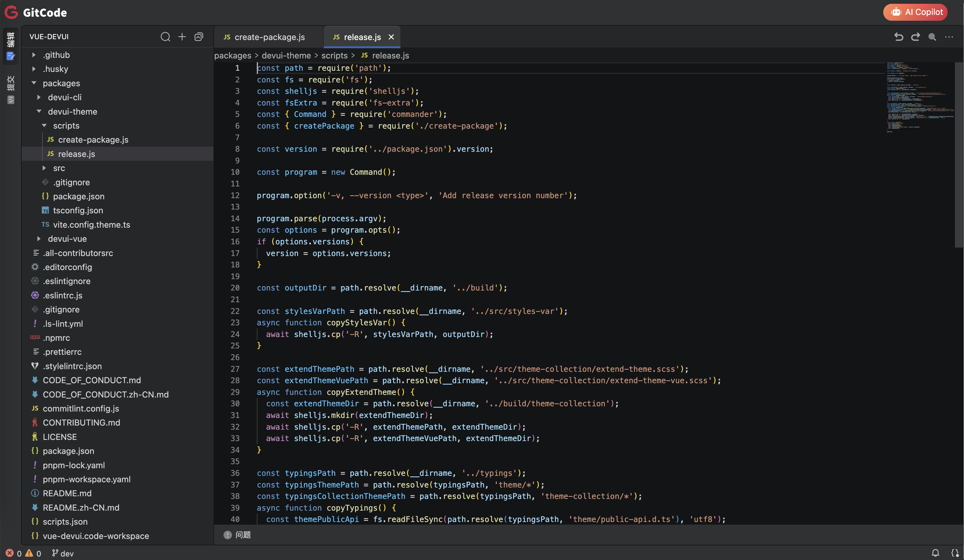Expand the devui-vue folder
964x560 pixels.
[x=67, y=239]
